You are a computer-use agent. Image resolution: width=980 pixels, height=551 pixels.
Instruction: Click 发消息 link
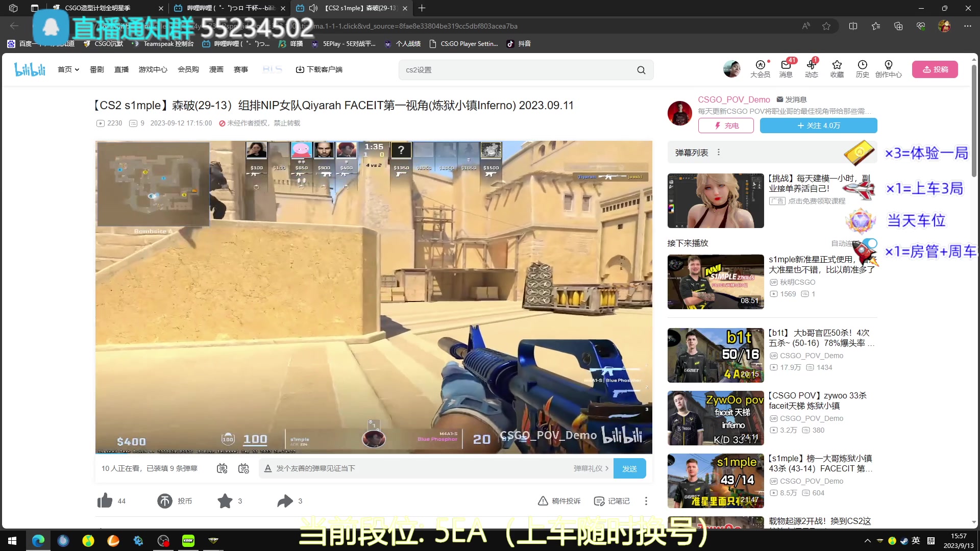click(x=792, y=99)
